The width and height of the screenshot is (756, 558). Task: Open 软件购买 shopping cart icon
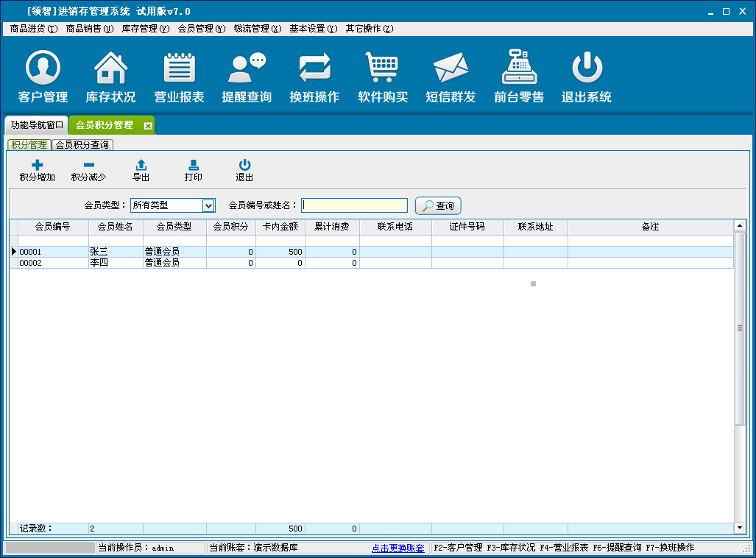(383, 68)
